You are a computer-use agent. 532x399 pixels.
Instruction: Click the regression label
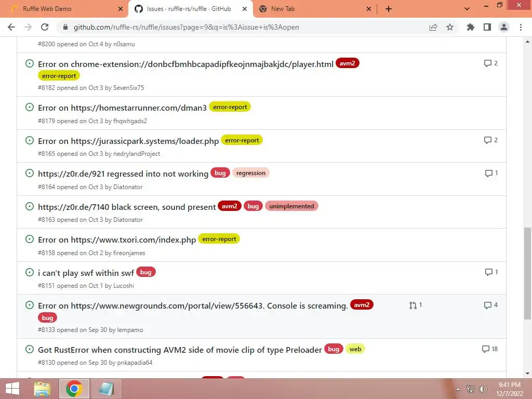(251, 173)
